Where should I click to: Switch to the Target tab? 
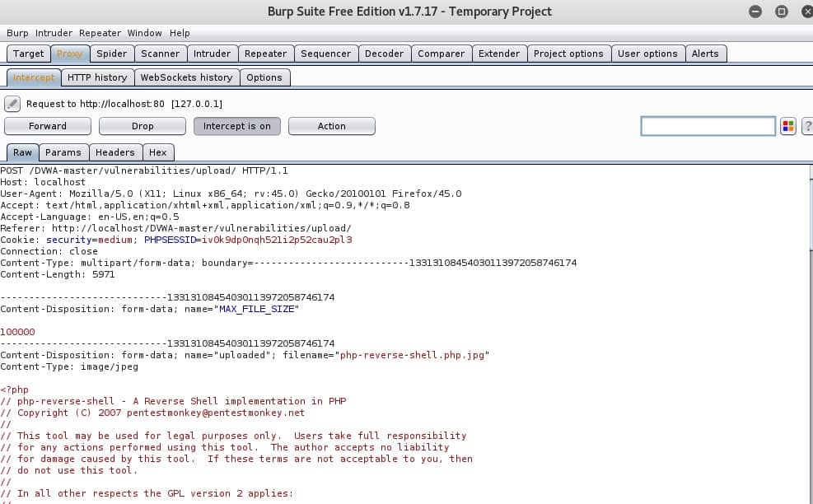coord(29,54)
